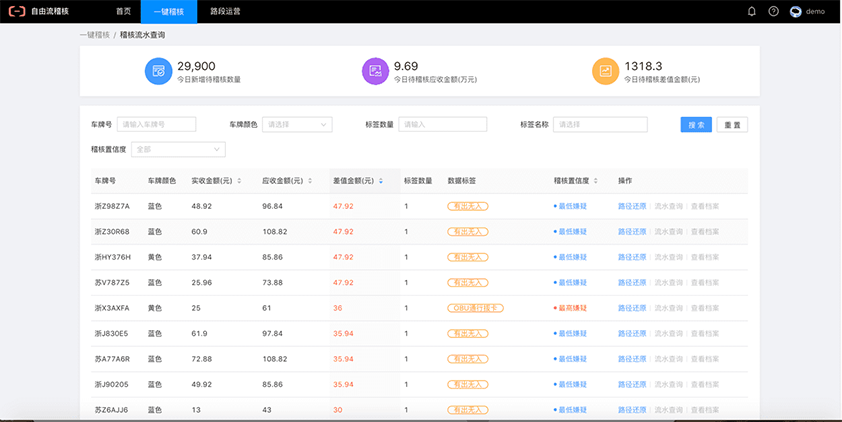Go to the 路段运营 tab
This screenshot has height=422, width=842.
225,11
